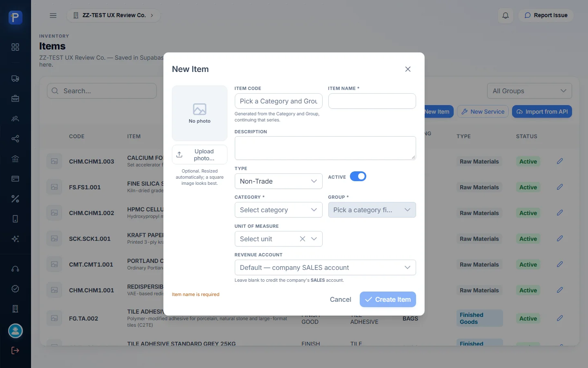588x368 pixels.
Task: Click the No photo placeholder thumbnail
Action: click(x=200, y=113)
